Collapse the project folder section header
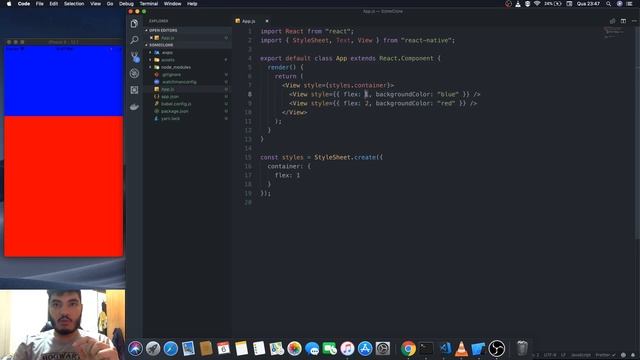 tap(161, 45)
